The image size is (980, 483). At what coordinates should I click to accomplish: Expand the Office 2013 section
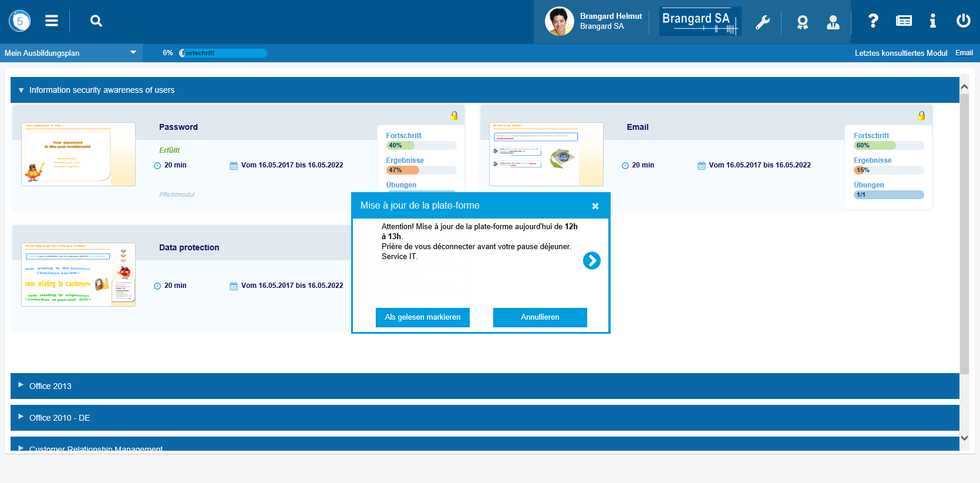click(x=50, y=386)
